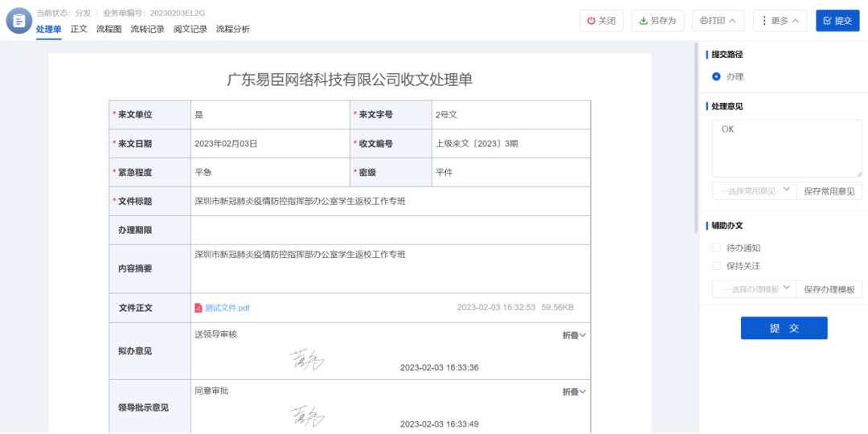Select the 办理 radio button
The image size is (868, 434).
click(716, 77)
